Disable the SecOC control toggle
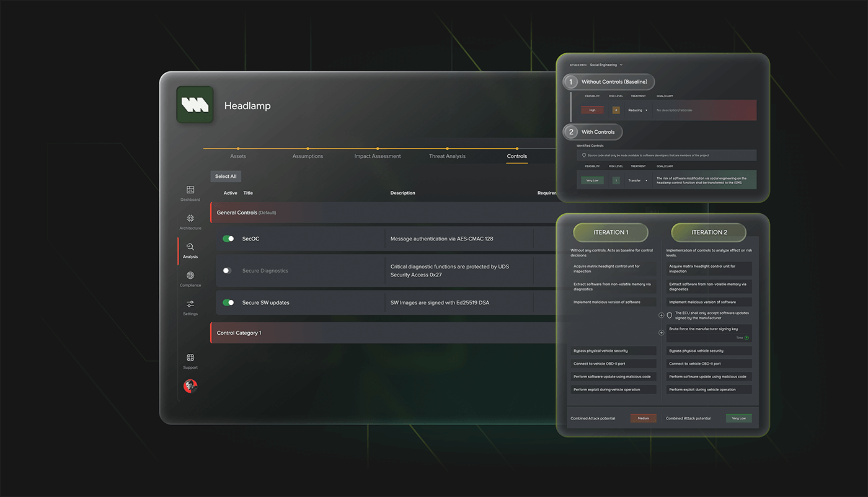The width and height of the screenshot is (868, 497). tap(228, 239)
